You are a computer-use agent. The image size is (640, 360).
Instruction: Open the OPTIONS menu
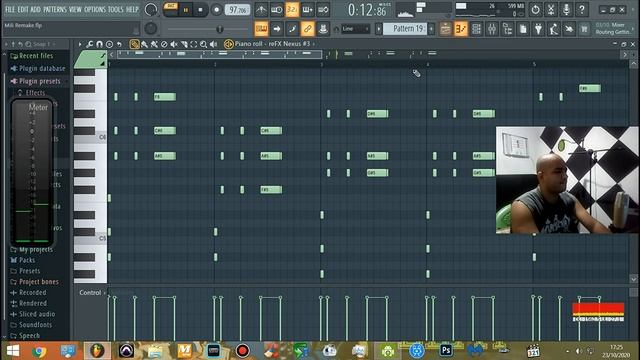click(x=95, y=9)
